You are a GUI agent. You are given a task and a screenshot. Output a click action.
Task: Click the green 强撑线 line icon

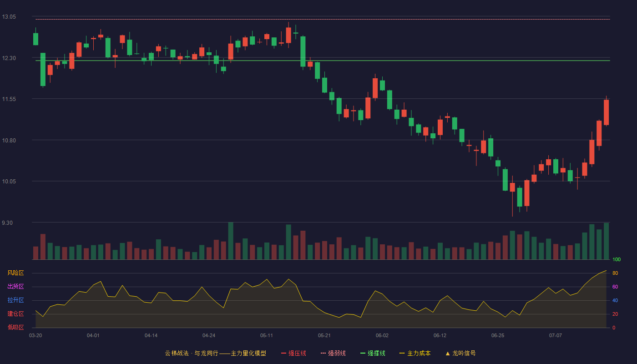[363, 353]
